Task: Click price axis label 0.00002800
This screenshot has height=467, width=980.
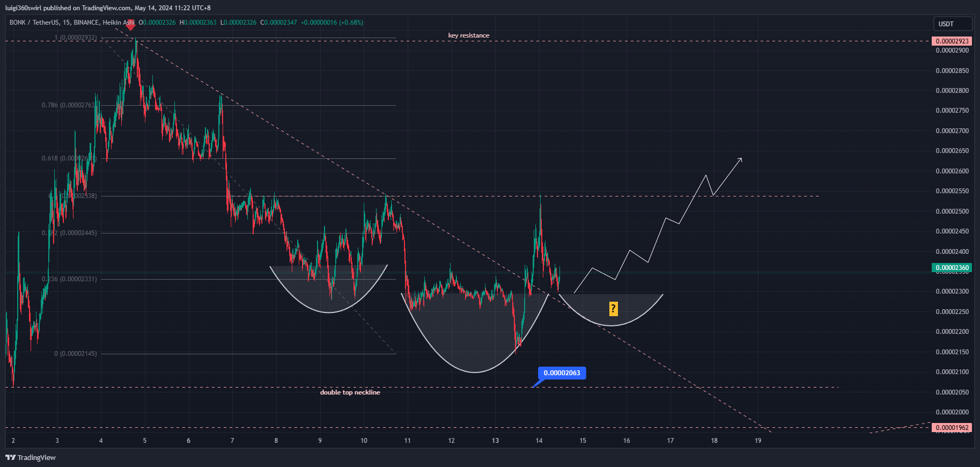Action: (952, 91)
